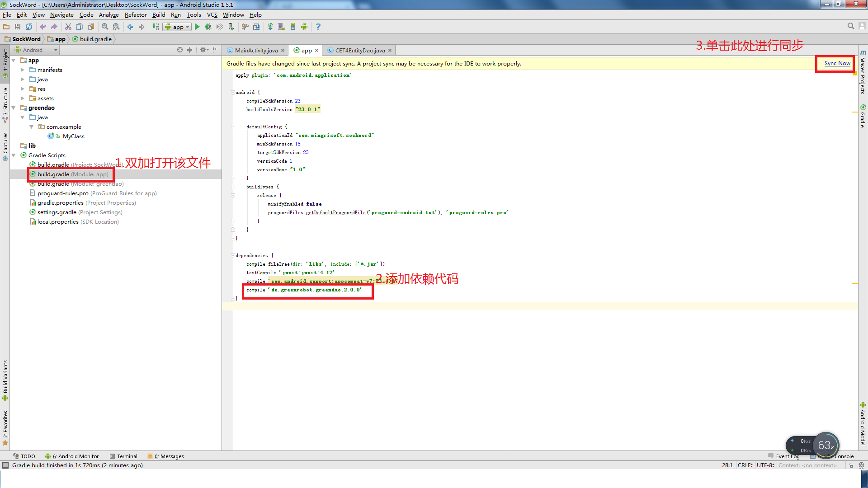
Task: Click Sync Project with Gradle Files icon
Action: point(270,27)
